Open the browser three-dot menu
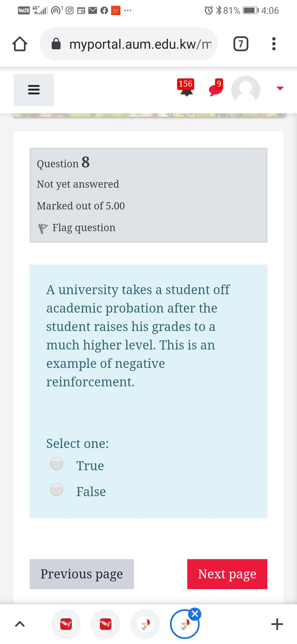The image size is (297, 644). pos(274,44)
